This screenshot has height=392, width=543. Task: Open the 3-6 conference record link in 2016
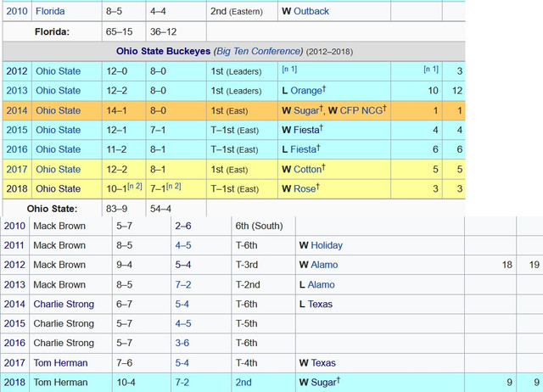coord(182,343)
